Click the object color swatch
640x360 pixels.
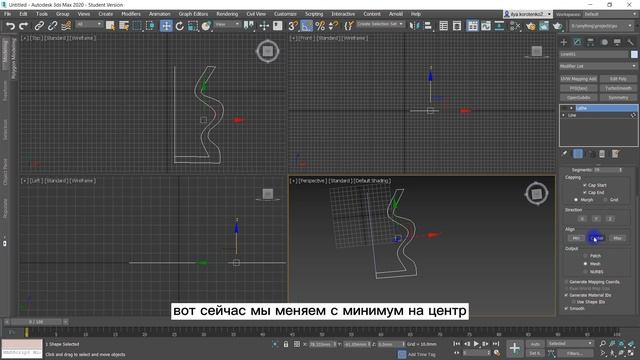pos(634,54)
